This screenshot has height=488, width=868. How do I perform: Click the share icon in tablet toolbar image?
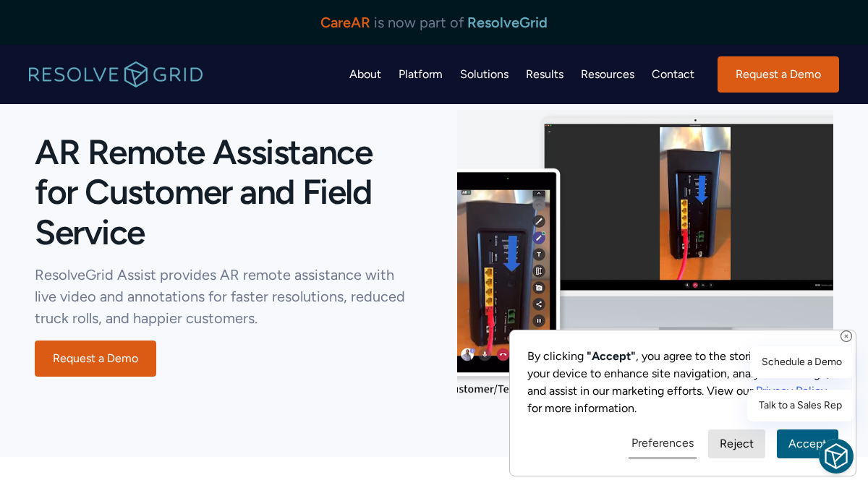tap(539, 304)
